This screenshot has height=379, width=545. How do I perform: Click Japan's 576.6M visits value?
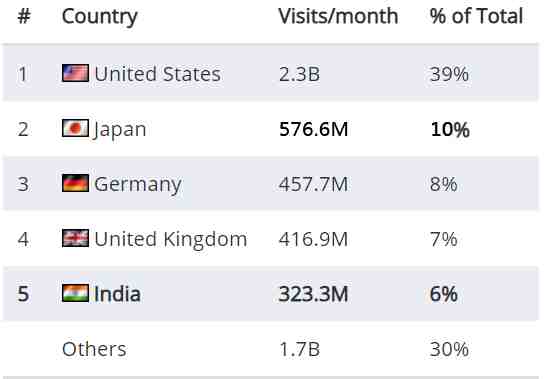tap(313, 129)
